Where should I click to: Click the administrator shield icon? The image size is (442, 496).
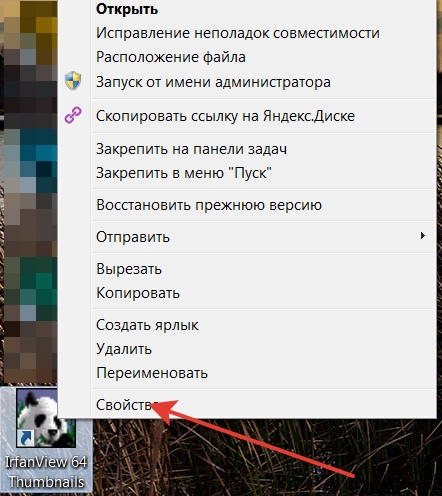tap(73, 81)
